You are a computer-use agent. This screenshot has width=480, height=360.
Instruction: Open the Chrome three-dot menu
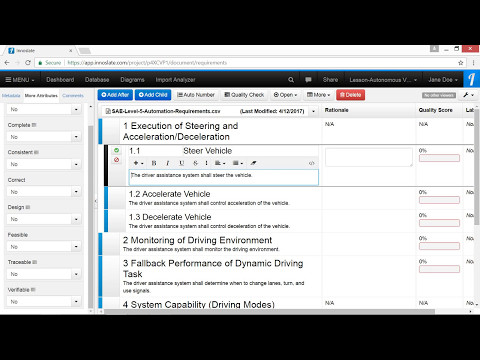(x=473, y=63)
